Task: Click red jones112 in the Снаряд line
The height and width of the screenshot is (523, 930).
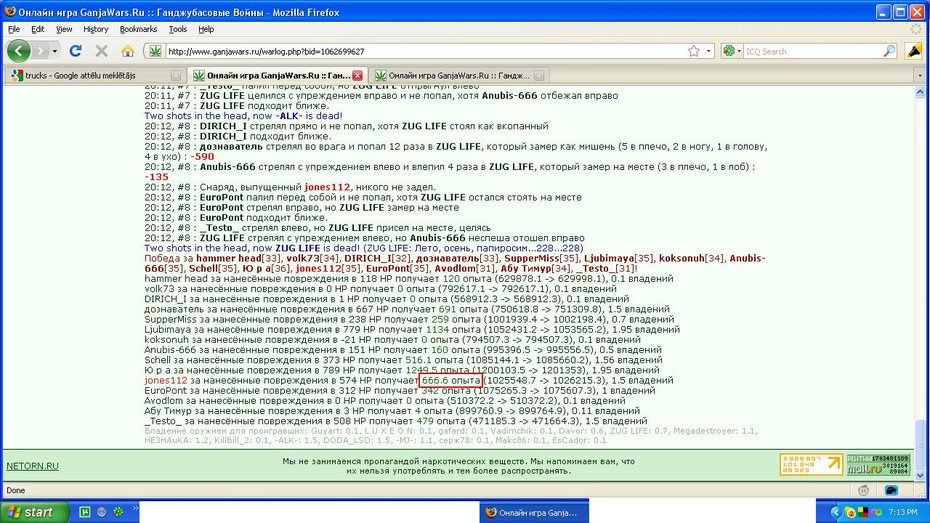Action: coord(327,187)
